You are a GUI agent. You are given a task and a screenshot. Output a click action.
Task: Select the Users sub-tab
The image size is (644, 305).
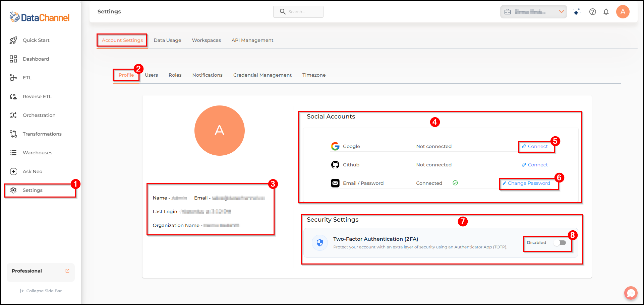pyautogui.click(x=152, y=75)
